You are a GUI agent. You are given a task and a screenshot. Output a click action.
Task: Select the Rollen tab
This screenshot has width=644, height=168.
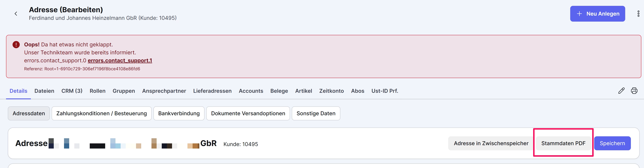coord(98,91)
